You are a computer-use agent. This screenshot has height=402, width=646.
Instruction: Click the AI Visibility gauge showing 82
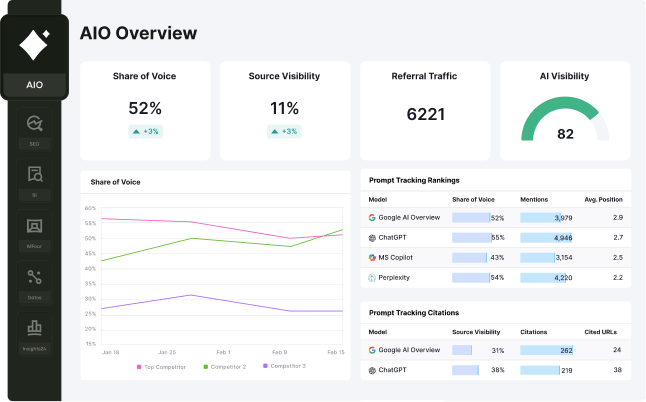pyautogui.click(x=565, y=122)
